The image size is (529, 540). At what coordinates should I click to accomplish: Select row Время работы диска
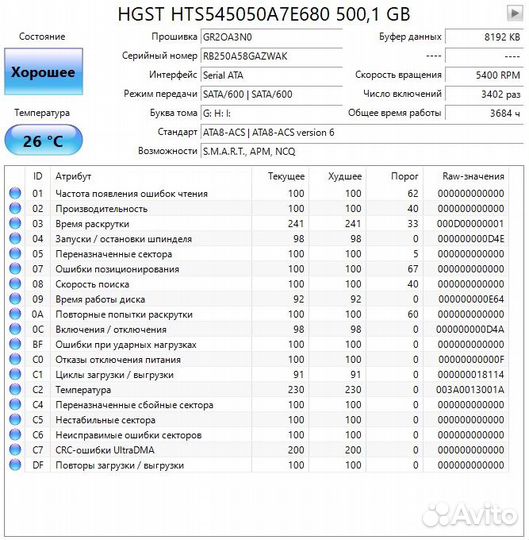click(257, 299)
